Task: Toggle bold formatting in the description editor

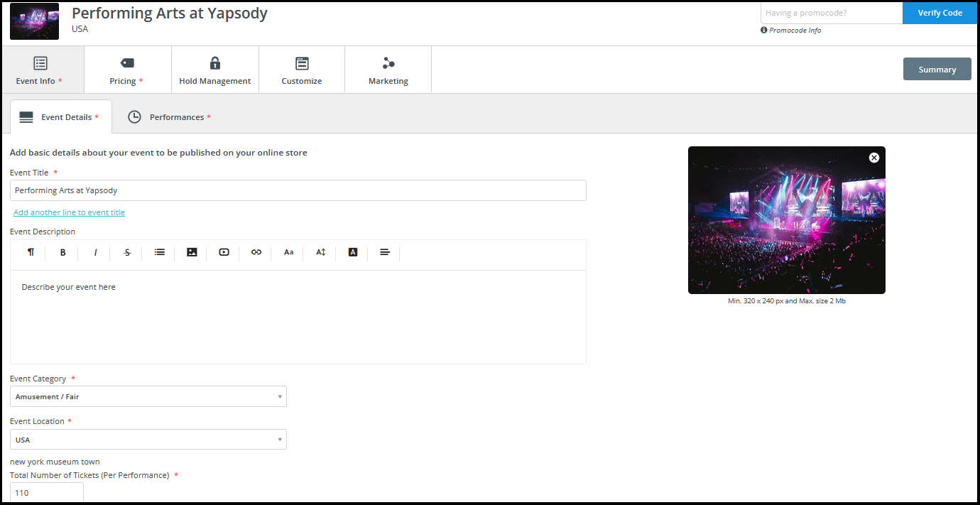Action: coord(62,252)
